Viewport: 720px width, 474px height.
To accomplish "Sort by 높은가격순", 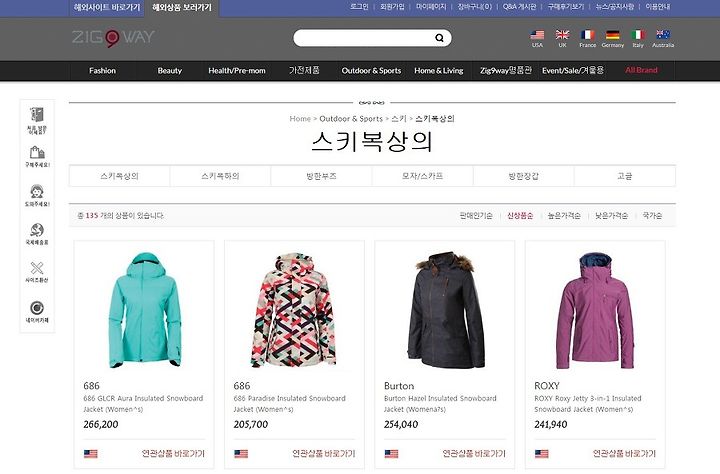I will click(x=564, y=215).
